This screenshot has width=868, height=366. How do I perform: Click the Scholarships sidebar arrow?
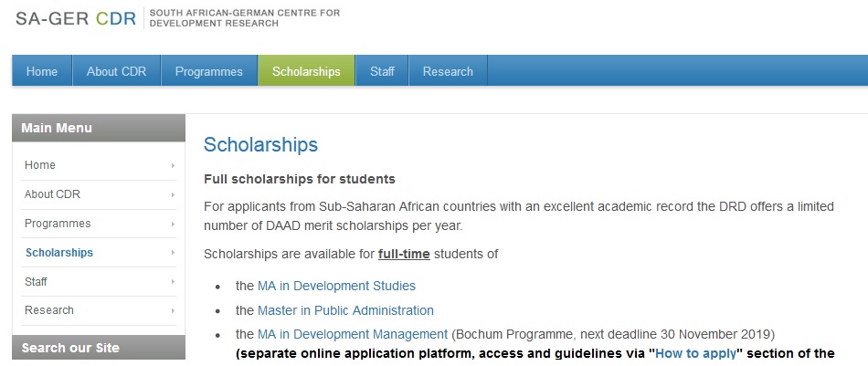click(173, 253)
